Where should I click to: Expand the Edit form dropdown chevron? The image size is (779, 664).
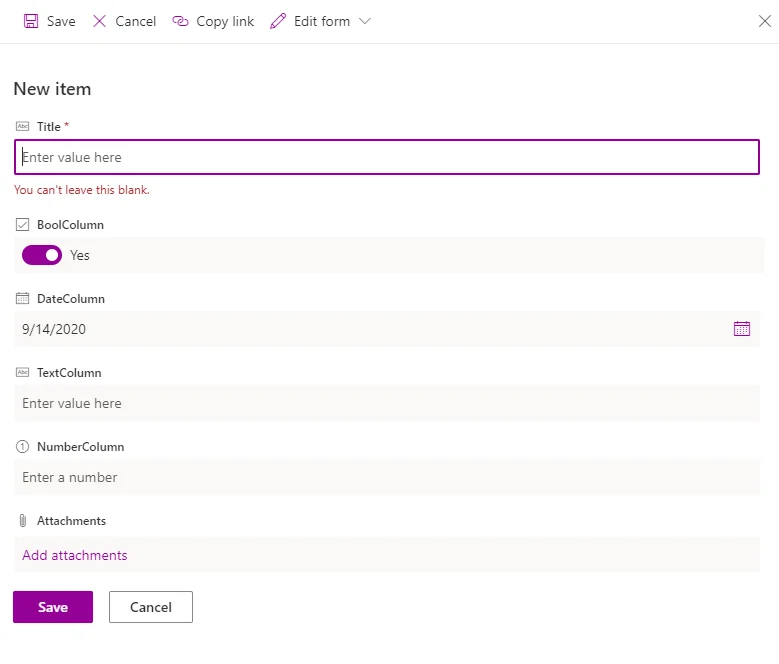(364, 21)
